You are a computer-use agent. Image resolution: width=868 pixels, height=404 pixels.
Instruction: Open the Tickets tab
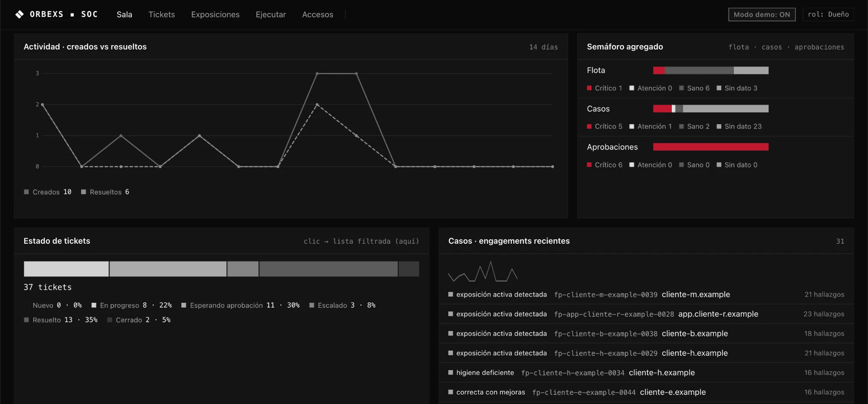tap(161, 14)
